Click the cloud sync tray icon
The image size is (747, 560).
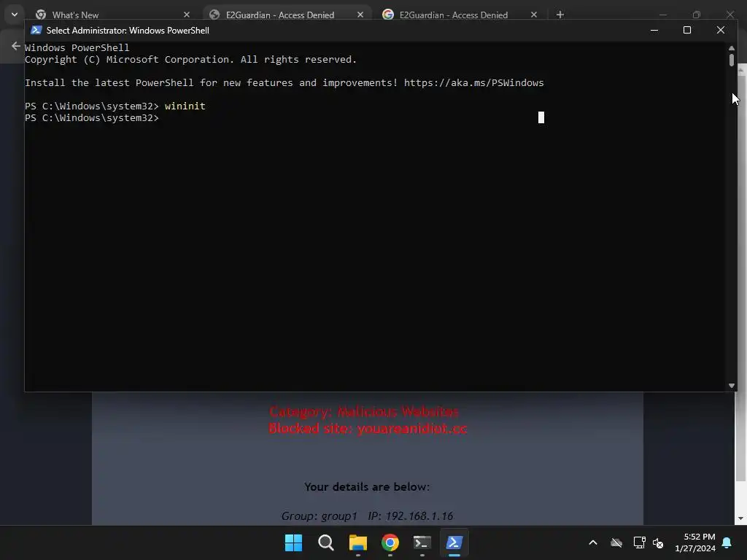coord(616,542)
